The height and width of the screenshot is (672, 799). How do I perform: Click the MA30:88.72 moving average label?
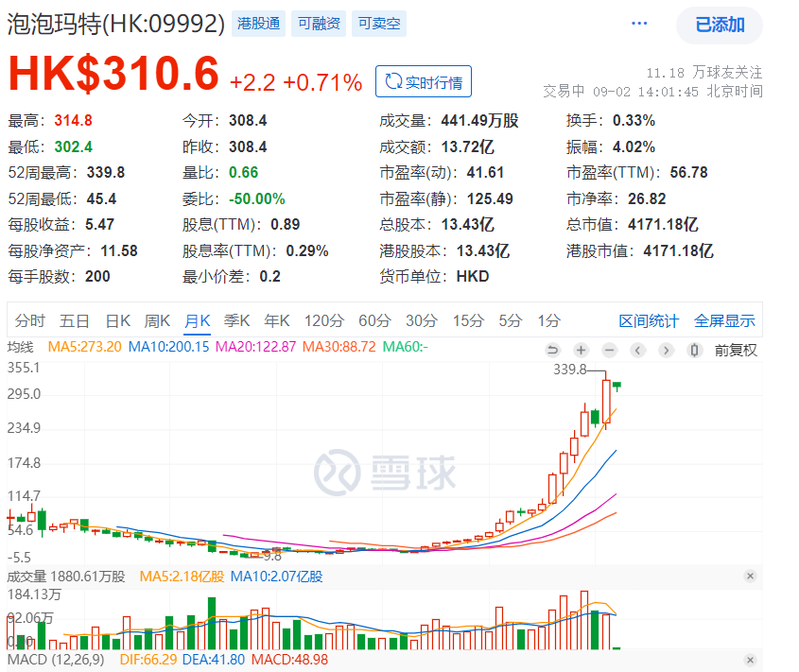[x=339, y=347]
